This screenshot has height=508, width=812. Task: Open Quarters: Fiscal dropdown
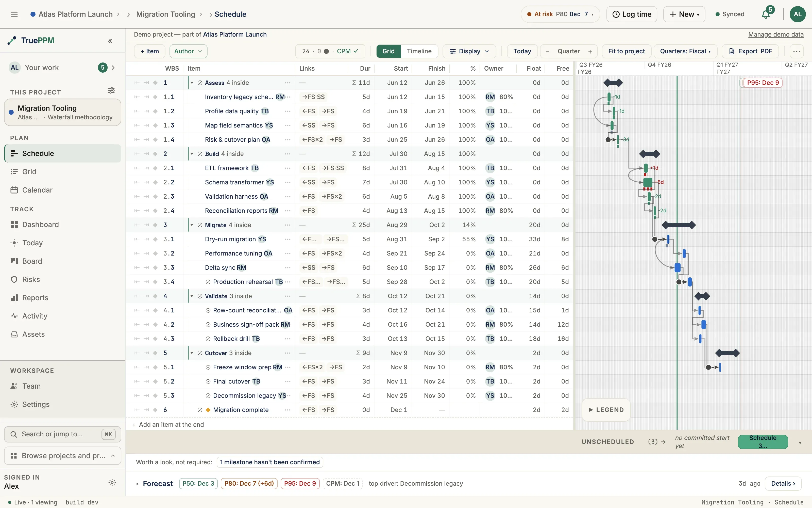click(x=685, y=51)
